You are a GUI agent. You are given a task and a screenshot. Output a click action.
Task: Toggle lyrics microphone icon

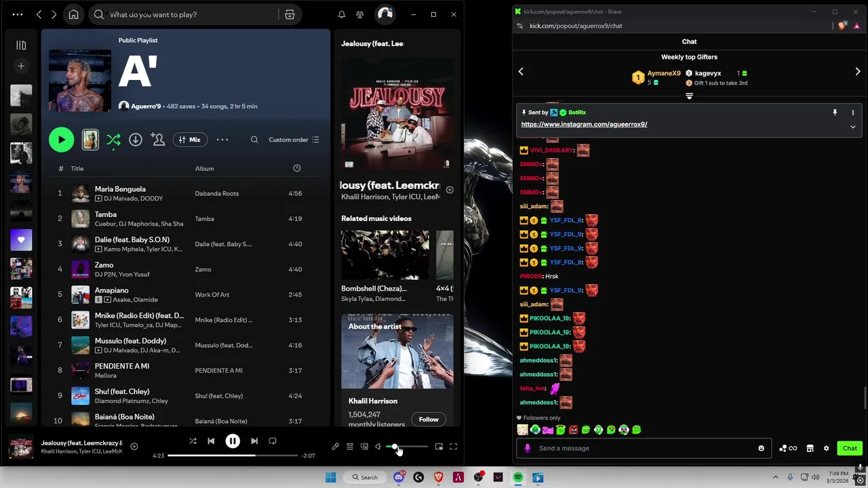[335, 447]
